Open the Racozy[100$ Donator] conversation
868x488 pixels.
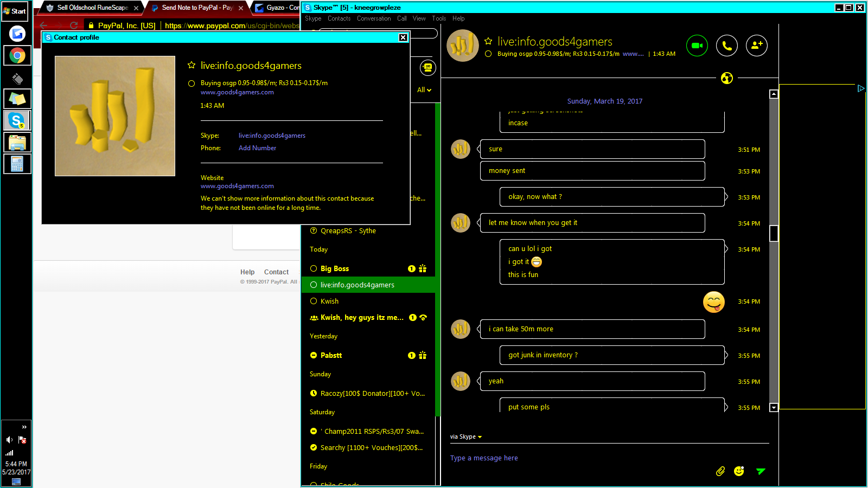tap(369, 393)
